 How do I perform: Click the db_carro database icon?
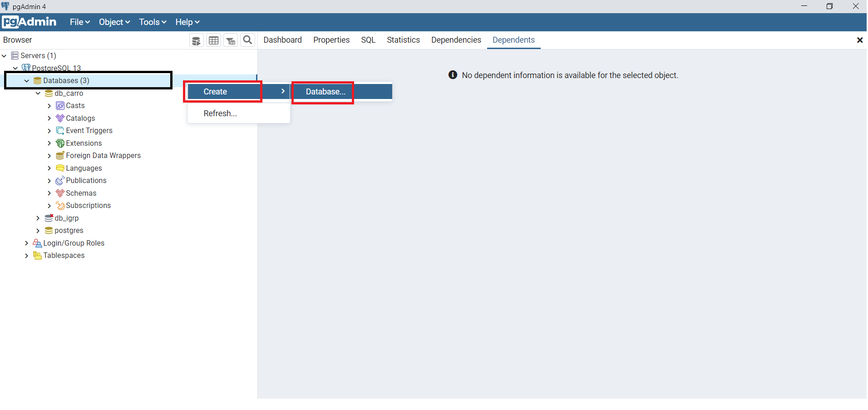49,93
